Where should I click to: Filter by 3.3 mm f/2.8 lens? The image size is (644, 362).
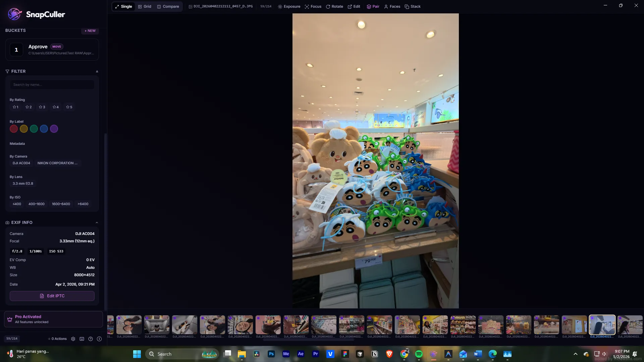[23, 184]
